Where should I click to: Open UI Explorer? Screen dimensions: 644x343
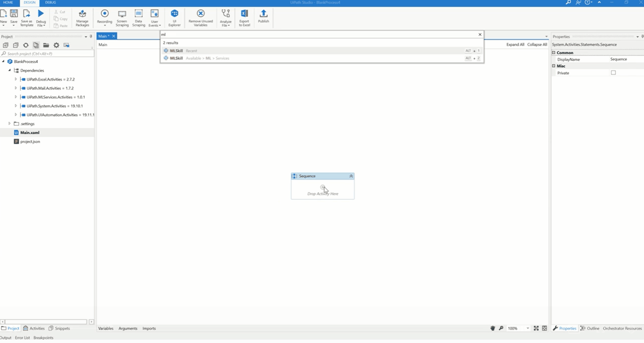[x=174, y=17]
